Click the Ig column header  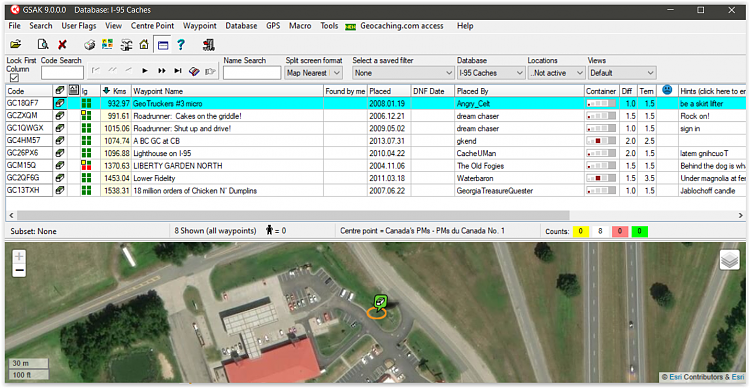pyautogui.click(x=90, y=91)
